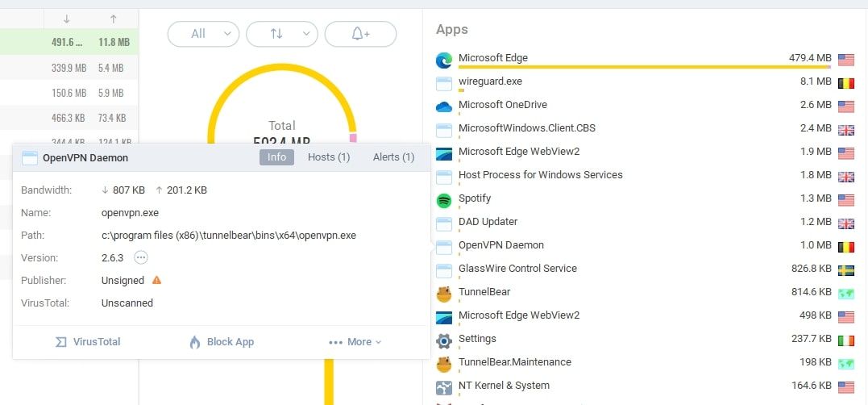The width and height of the screenshot is (868, 405).
Task: Click the DAD Updater app icon
Action: click(x=444, y=223)
